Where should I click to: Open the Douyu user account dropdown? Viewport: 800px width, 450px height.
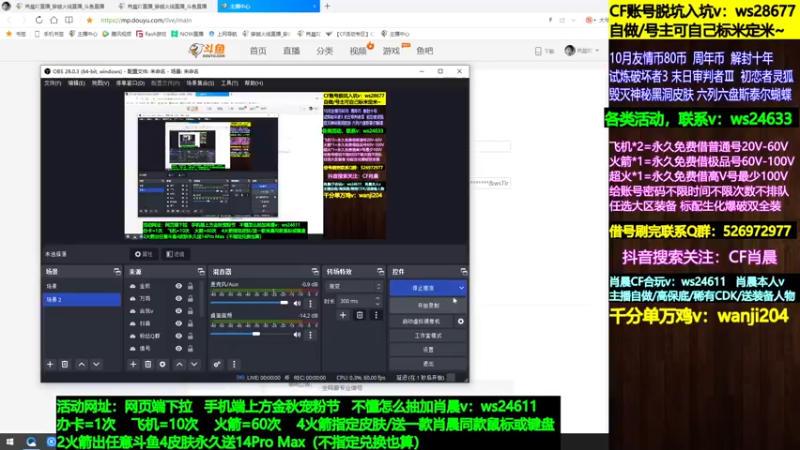[582, 51]
